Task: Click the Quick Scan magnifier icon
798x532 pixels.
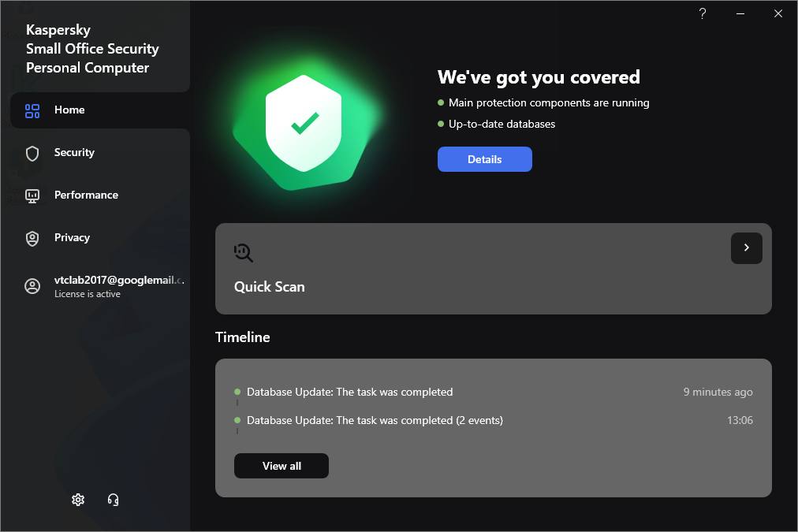Action: click(x=244, y=252)
